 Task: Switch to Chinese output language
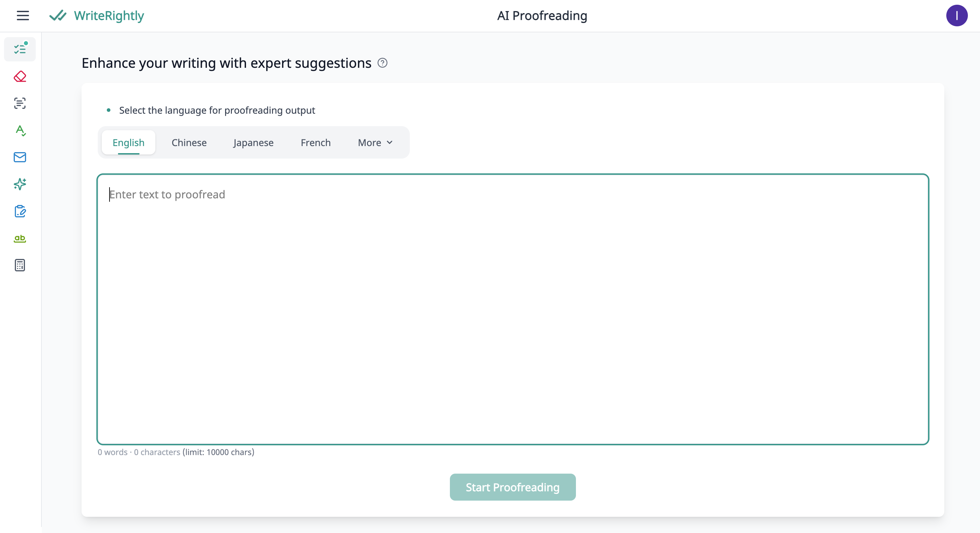(189, 143)
